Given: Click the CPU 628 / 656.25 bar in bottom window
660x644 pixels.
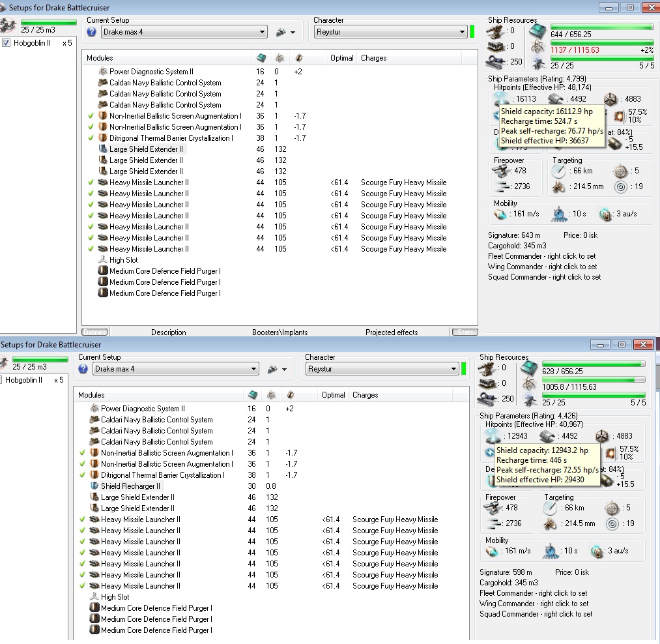Looking at the screenshot, I should click(594, 364).
